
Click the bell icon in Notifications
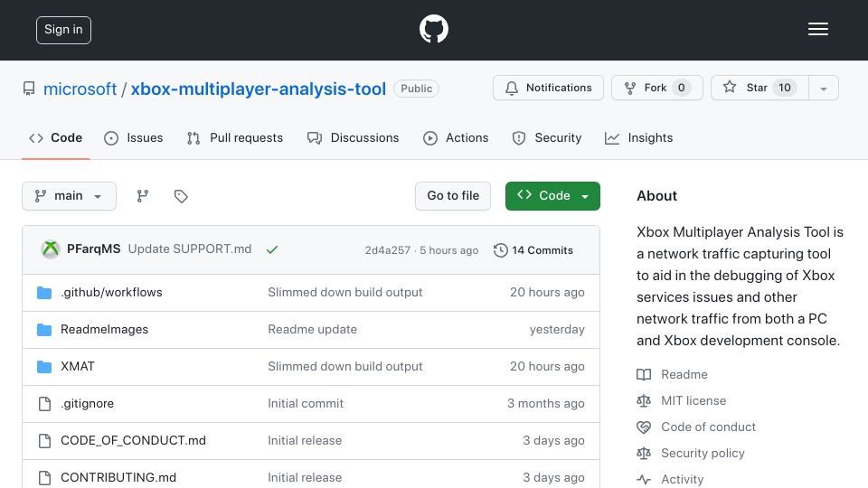click(512, 88)
